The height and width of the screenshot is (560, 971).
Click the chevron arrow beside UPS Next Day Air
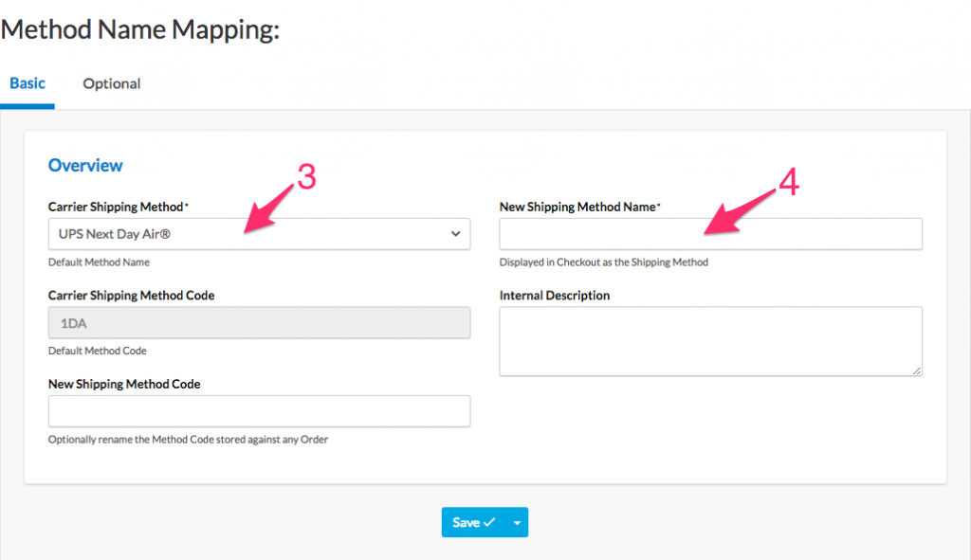coord(455,234)
